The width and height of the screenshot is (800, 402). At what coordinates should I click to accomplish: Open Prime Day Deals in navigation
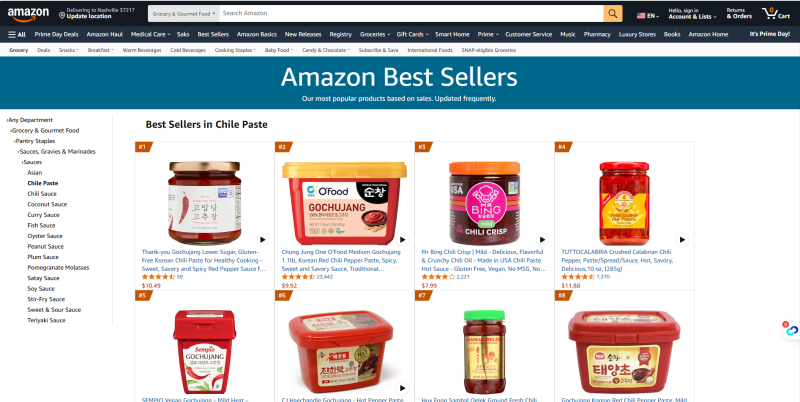click(x=56, y=34)
